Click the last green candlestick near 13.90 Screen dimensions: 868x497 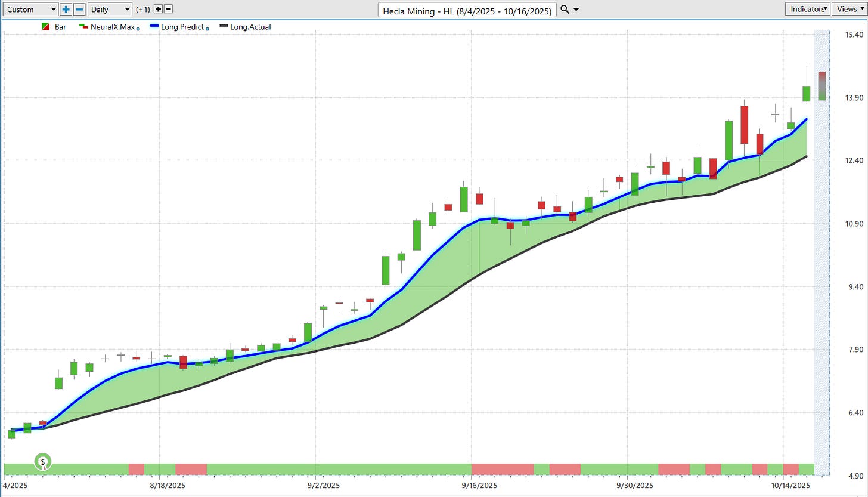point(807,94)
